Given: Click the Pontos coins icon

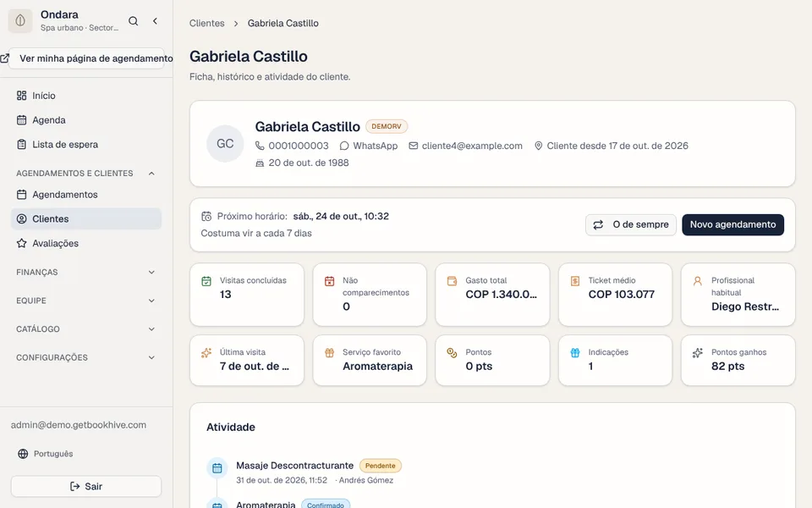Looking at the screenshot, I should tap(452, 353).
